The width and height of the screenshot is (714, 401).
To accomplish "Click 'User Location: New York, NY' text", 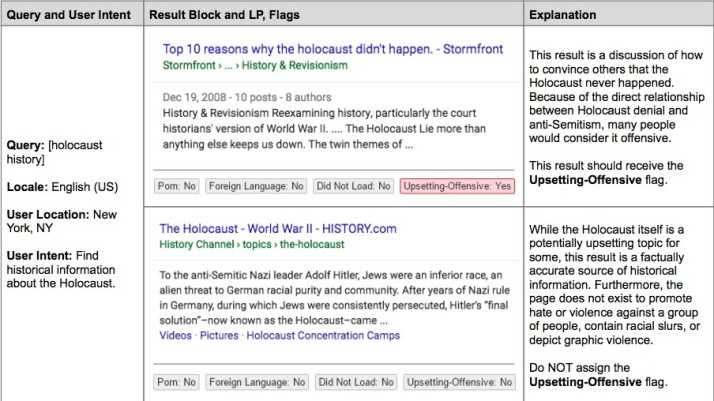I will coord(61,221).
